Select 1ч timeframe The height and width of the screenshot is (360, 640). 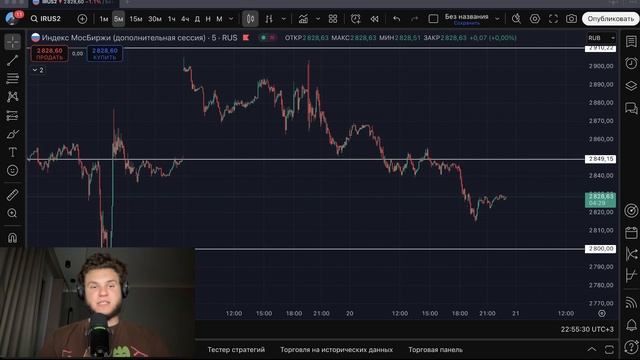coord(171,19)
